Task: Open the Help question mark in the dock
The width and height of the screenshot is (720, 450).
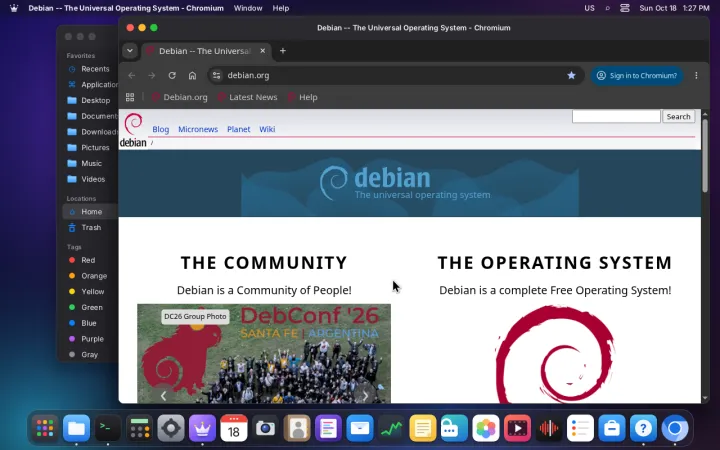Action: coord(643,428)
